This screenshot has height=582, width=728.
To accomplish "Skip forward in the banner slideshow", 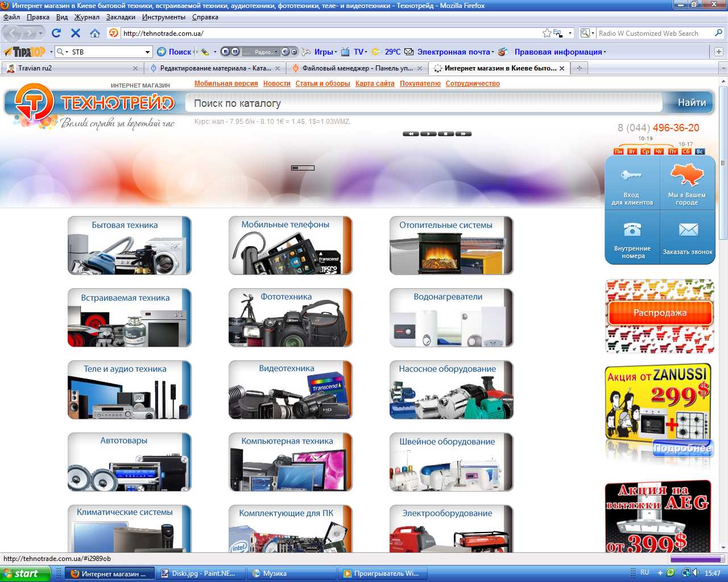I will pos(464,134).
